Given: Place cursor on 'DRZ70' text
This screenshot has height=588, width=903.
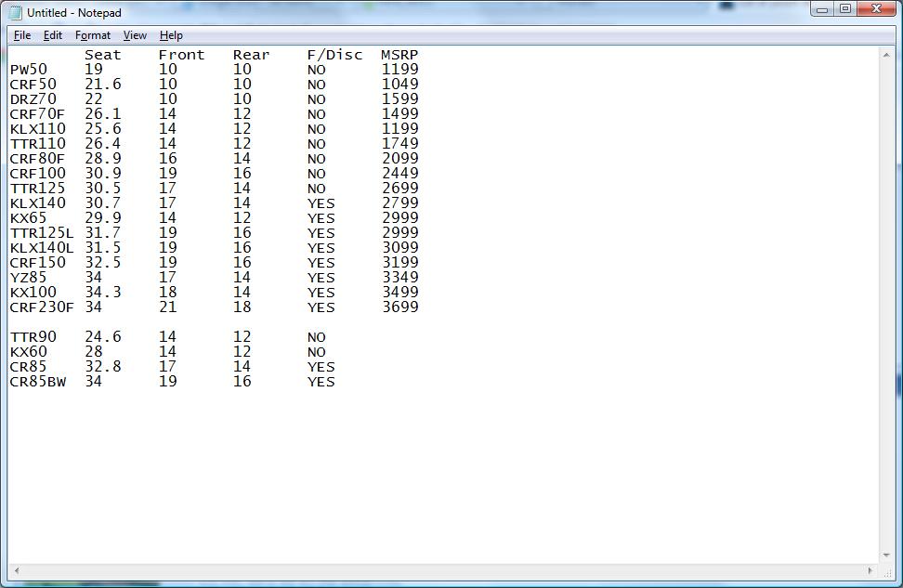Looking at the screenshot, I should (33, 99).
